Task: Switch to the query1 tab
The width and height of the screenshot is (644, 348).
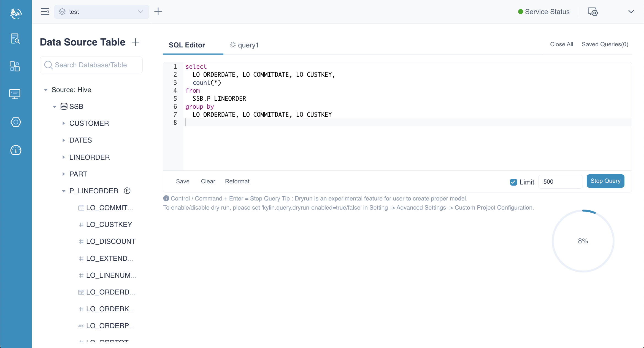Action: [x=245, y=45]
